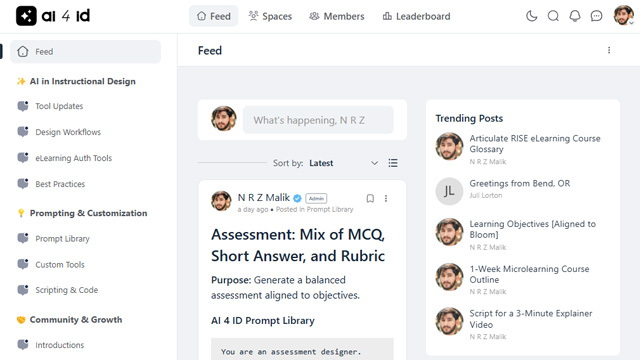
Task: Select Feed item in left sidebar
Action: tap(86, 51)
